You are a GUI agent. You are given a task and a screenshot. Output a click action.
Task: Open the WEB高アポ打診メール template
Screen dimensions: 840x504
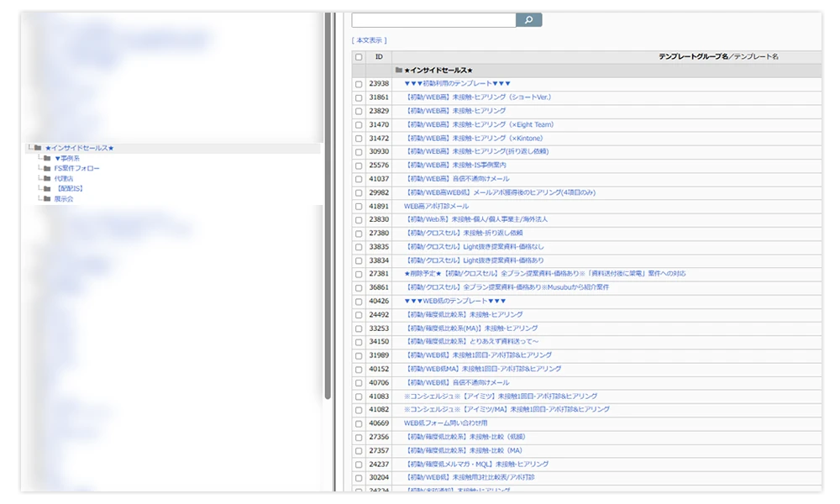click(436, 206)
